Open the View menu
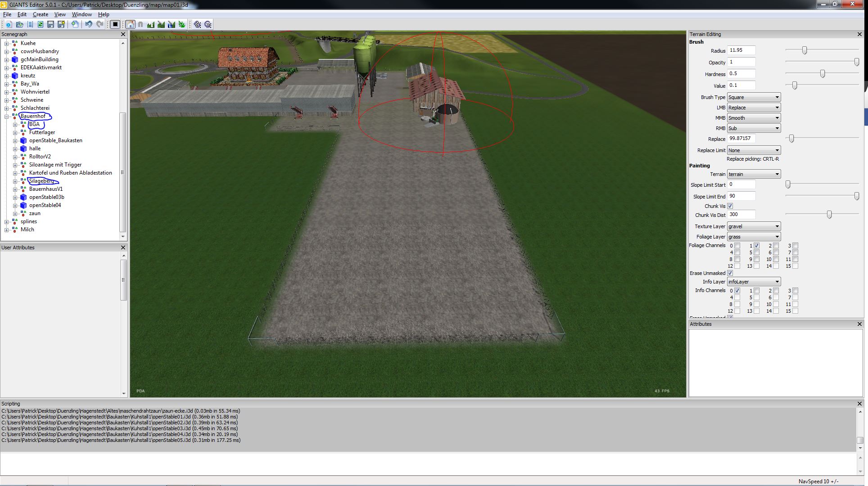 coord(60,14)
